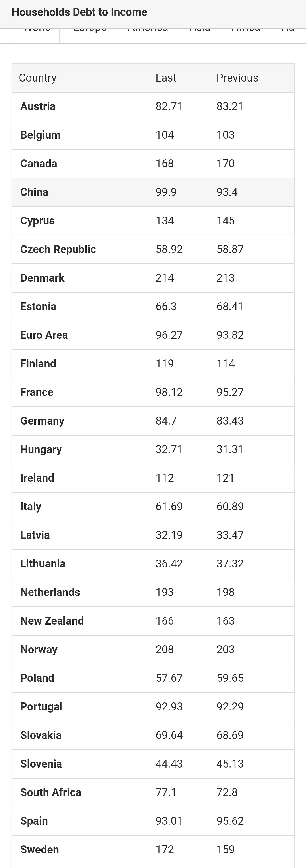This screenshot has height=868, width=306.
Task: Select the Netherlands link
Action: (50, 592)
